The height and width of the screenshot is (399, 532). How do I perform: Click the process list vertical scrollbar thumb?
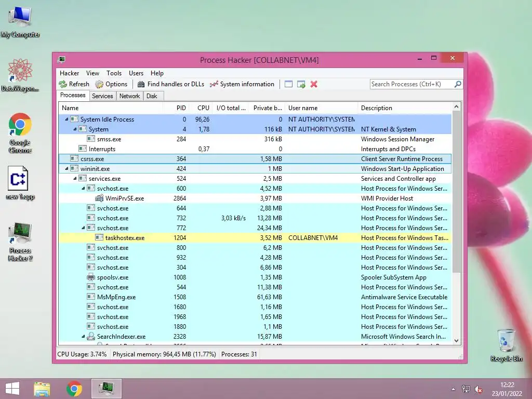point(456,192)
